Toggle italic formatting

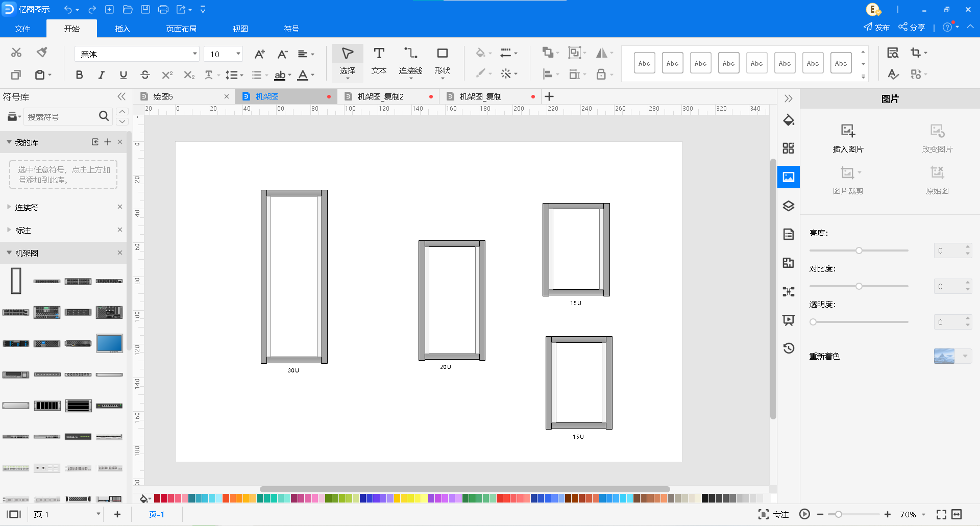101,75
